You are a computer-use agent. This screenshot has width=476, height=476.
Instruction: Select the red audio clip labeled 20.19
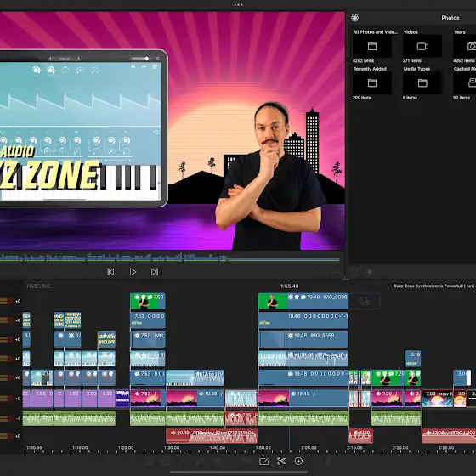point(212,436)
